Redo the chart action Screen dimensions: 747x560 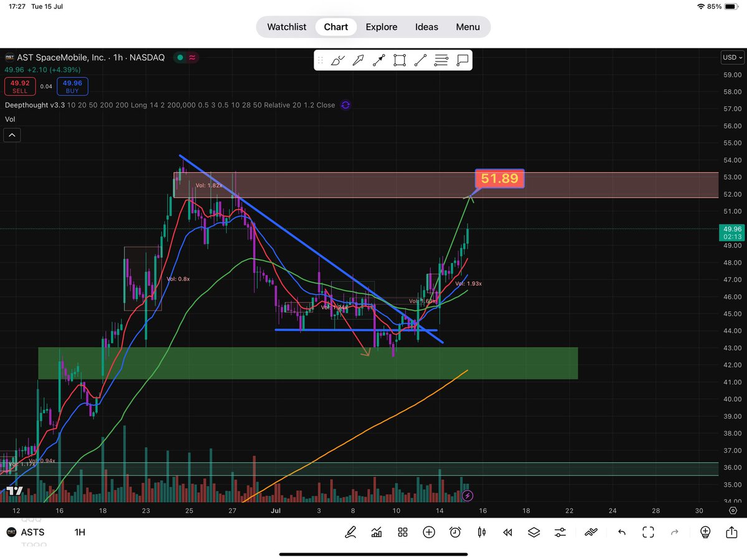675,533
